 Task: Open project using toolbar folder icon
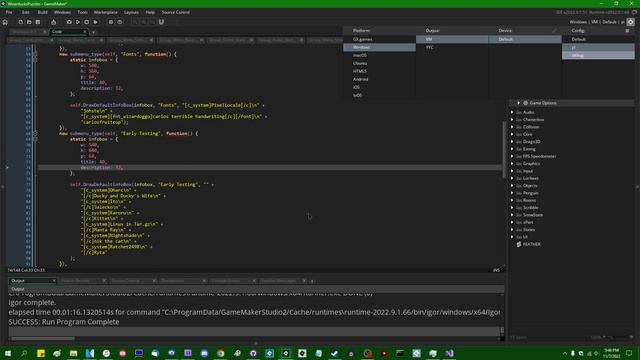(29, 22)
